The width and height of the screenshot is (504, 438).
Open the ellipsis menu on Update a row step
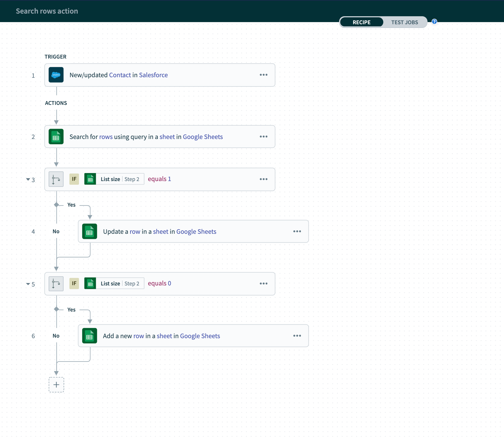click(297, 231)
